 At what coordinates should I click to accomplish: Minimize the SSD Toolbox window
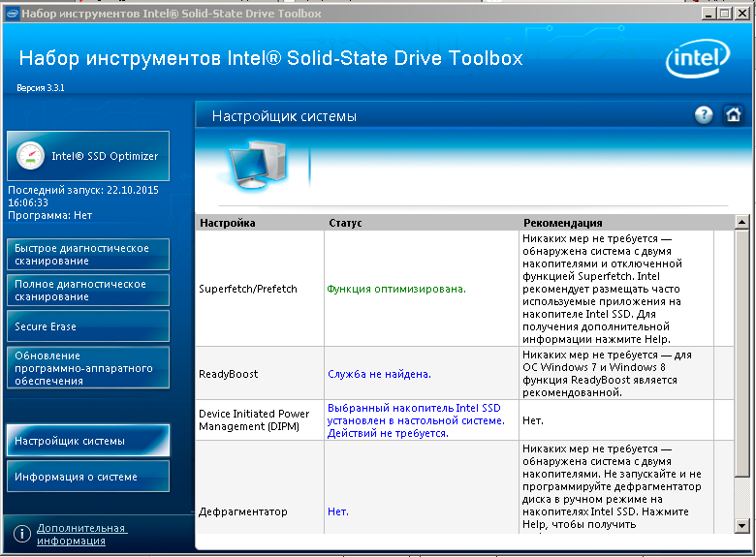[x=708, y=14]
